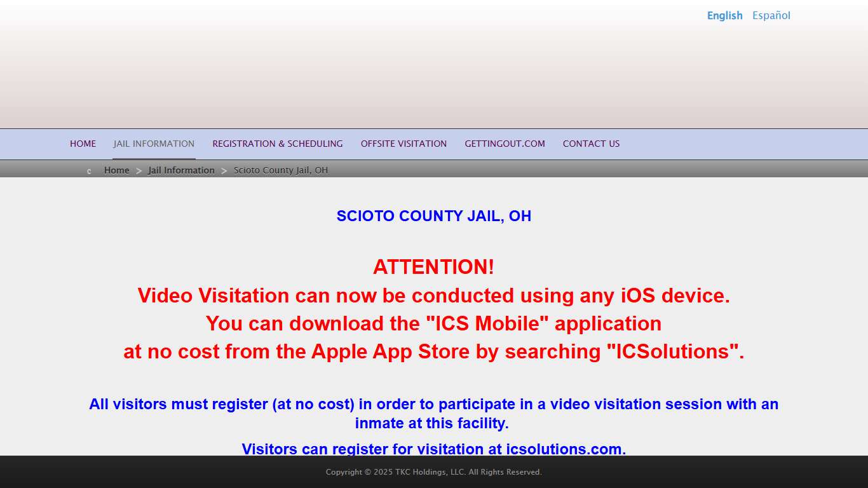Click the small icon before breadcrumb Home
This screenshot has height=488, width=868.
[x=89, y=171]
